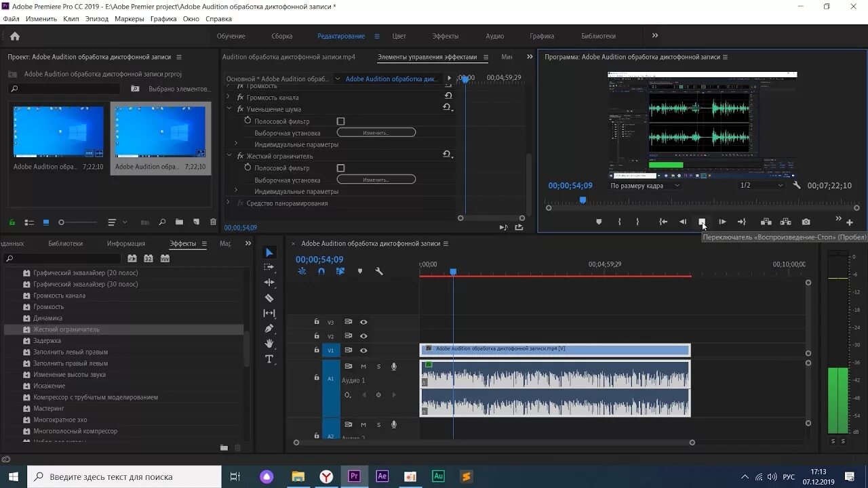Solo the A1 audio track
868x488 pixels.
pos(378,367)
